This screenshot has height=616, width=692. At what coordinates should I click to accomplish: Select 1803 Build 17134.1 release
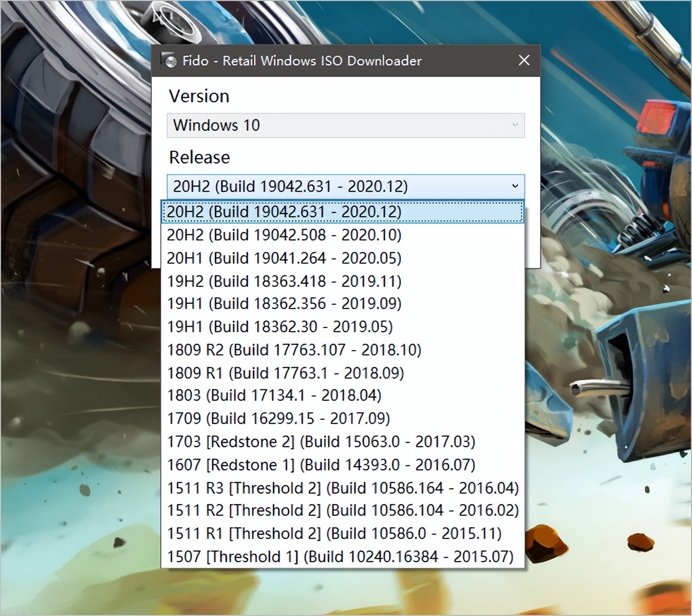(274, 396)
